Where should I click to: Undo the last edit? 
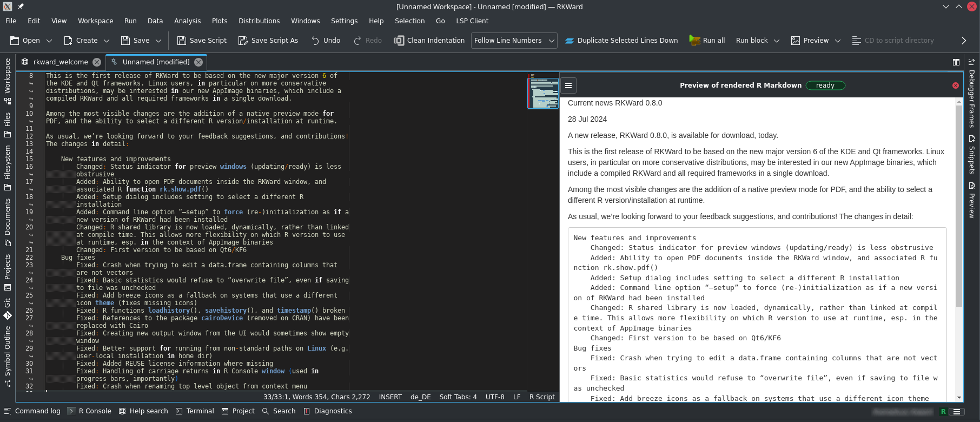(326, 41)
